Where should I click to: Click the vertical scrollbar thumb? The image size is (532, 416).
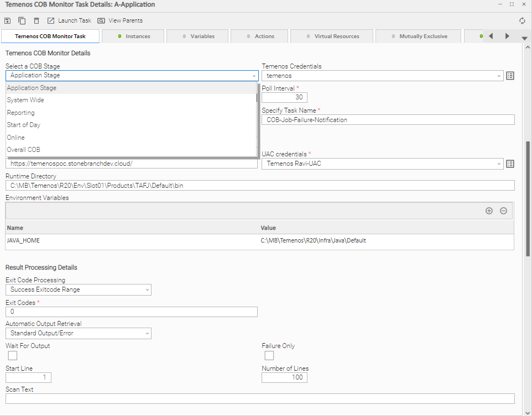click(528, 199)
